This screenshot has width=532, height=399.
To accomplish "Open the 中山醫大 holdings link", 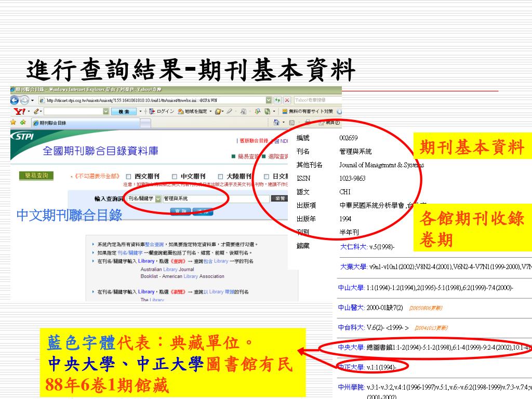I will point(351,308).
